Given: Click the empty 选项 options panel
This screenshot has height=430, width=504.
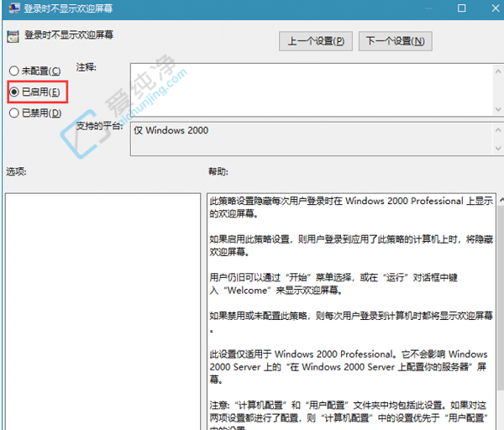Looking at the screenshot, I should 102,311.
